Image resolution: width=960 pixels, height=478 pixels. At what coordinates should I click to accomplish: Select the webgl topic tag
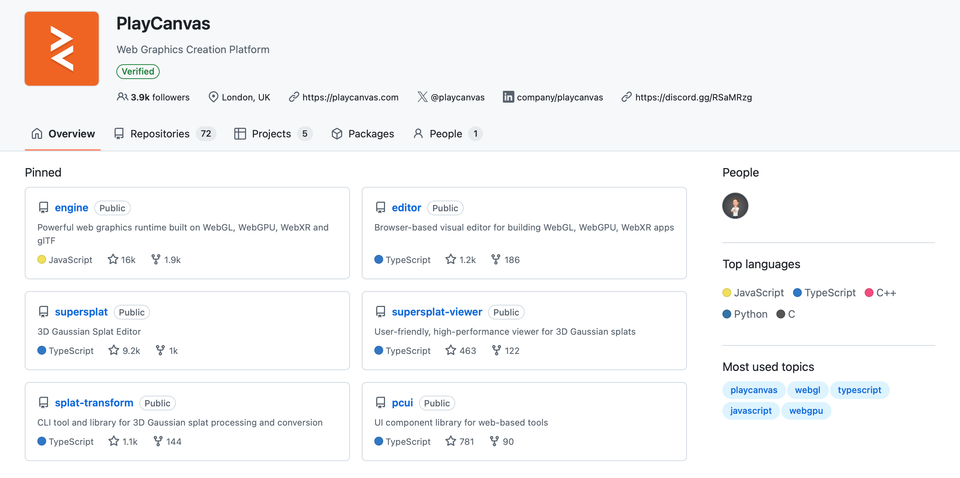[x=808, y=390]
